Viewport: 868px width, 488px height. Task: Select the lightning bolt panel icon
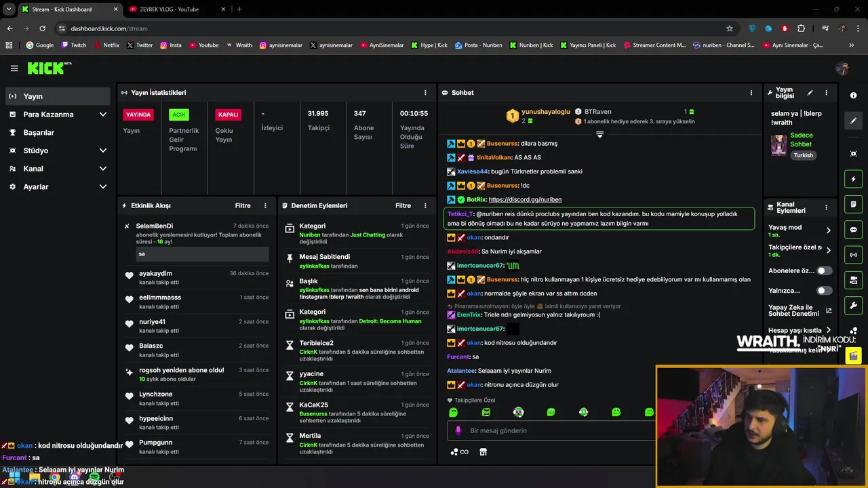coord(853,179)
